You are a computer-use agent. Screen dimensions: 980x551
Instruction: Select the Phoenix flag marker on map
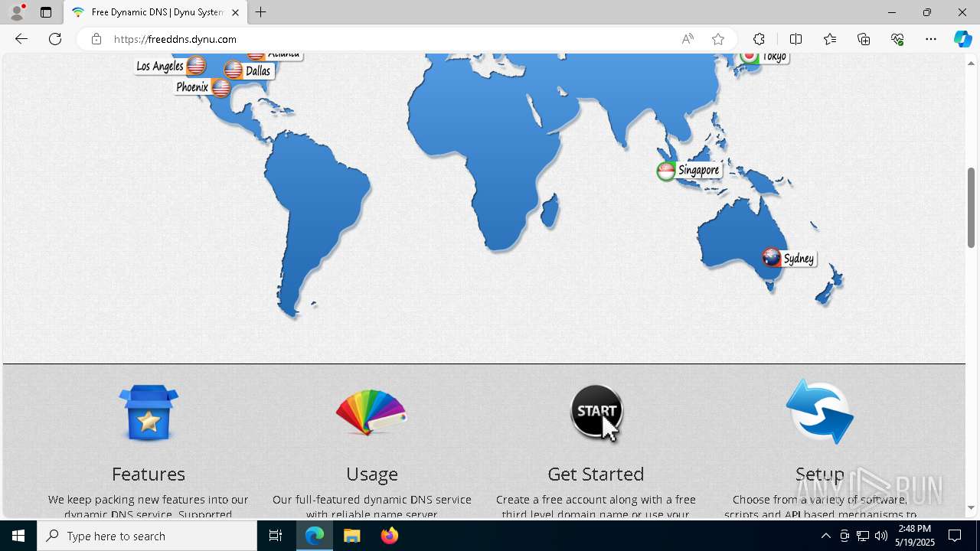[x=220, y=88]
